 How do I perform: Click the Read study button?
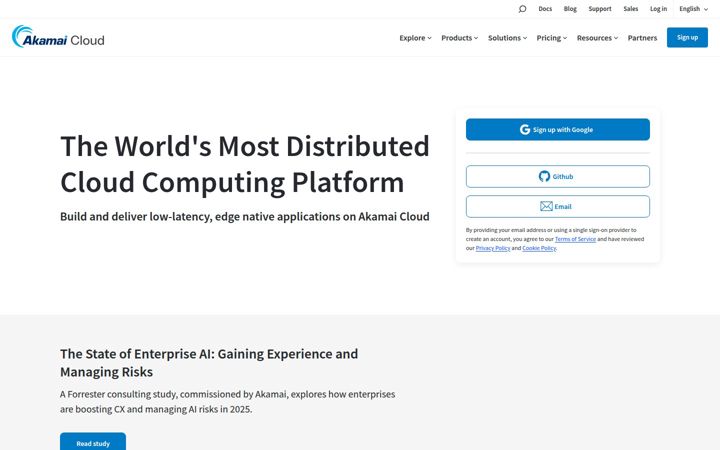pos(93,443)
